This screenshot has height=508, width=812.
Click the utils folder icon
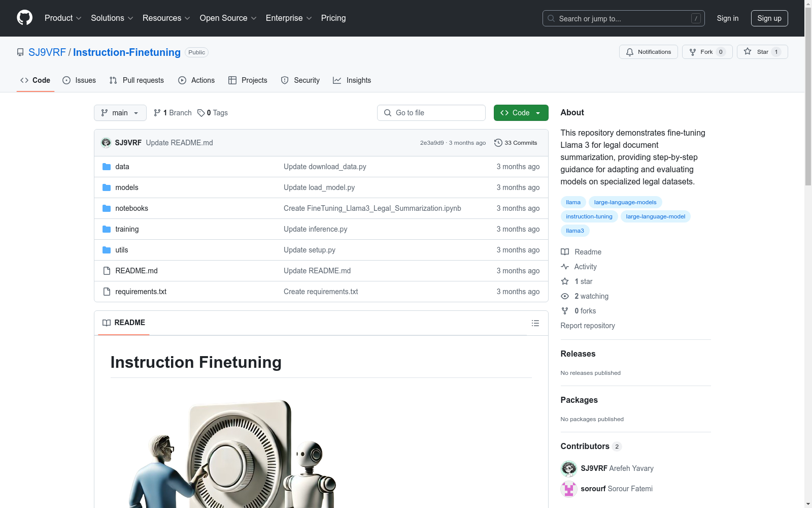[x=107, y=250]
